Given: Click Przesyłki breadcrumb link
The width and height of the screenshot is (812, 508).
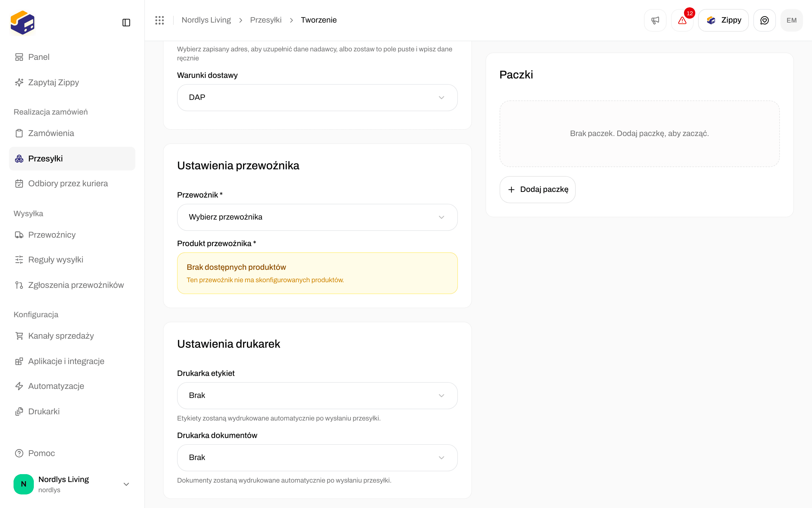Looking at the screenshot, I should 265,20.
